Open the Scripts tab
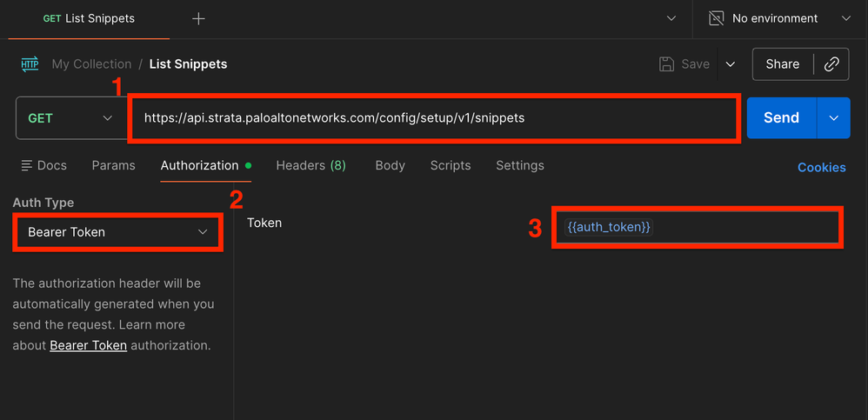This screenshot has height=420, width=868. (451, 165)
